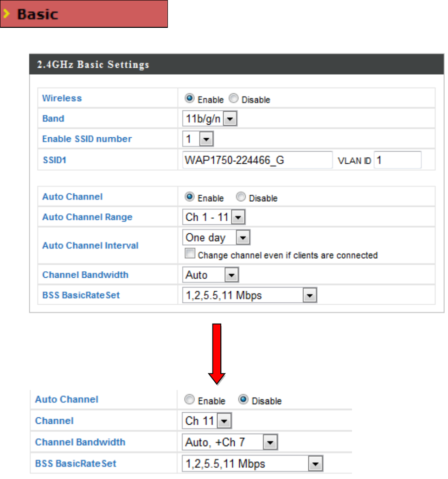Screen dimensions: 448x479
Task: Click the VLAN ID input field
Action: pyautogui.click(x=397, y=160)
